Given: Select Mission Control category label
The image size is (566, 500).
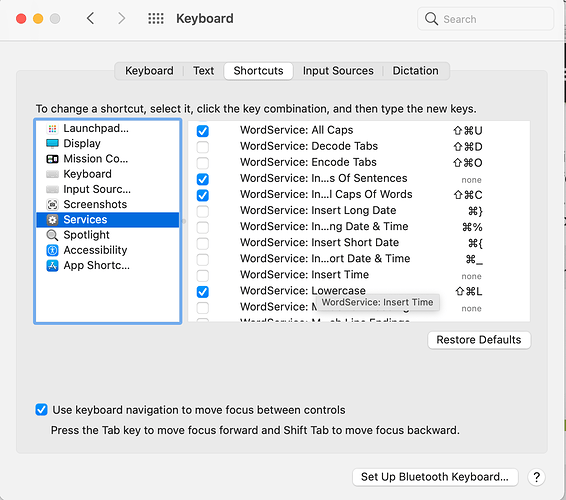Looking at the screenshot, I should point(96,159).
